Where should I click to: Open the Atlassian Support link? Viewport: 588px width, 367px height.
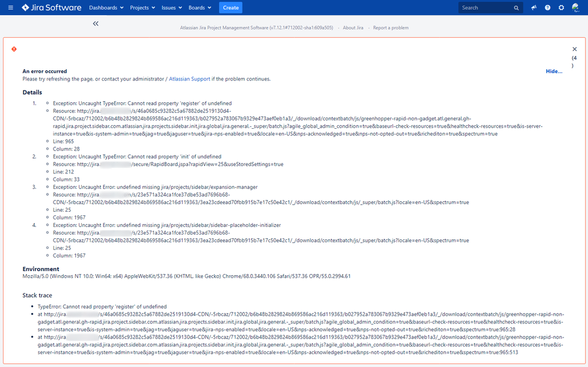pyautogui.click(x=190, y=79)
